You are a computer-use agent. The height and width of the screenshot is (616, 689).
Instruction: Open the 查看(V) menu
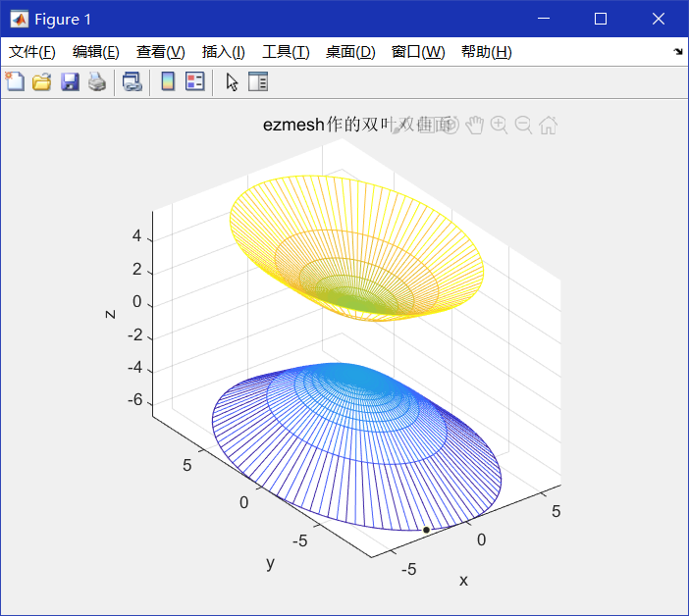pyautogui.click(x=160, y=52)
